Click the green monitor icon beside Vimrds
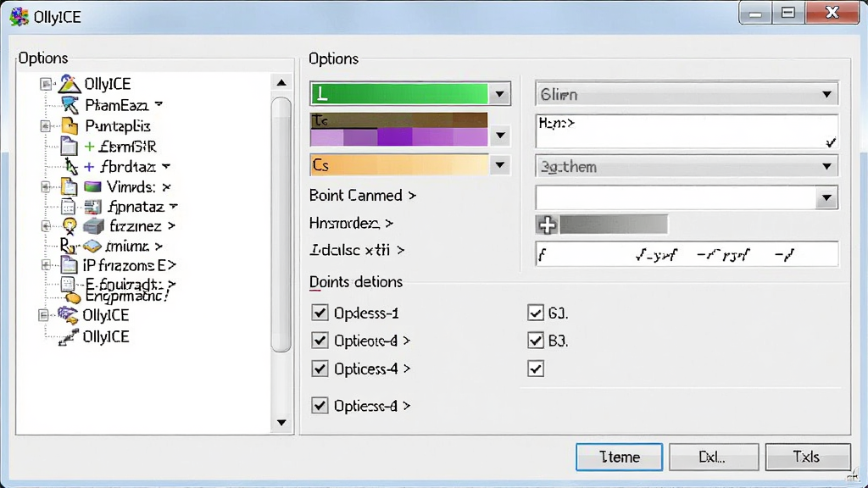 click(92, 187)
